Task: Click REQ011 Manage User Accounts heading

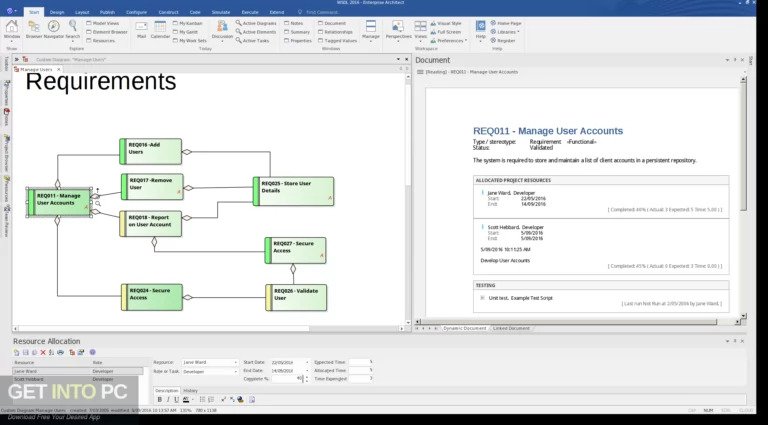Action: (548, 131)
